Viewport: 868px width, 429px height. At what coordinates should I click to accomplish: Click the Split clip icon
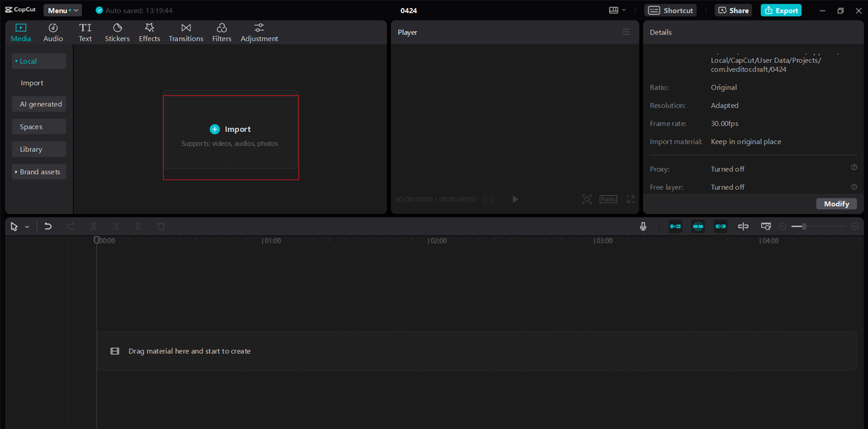point(94,226)
